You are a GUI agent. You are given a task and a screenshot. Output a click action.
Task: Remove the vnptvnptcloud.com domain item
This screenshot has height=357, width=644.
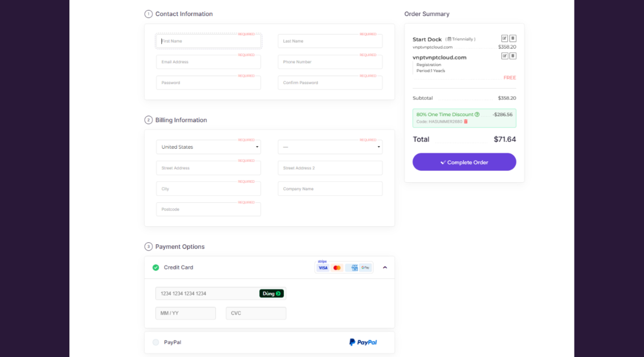(x=513, y=56)
